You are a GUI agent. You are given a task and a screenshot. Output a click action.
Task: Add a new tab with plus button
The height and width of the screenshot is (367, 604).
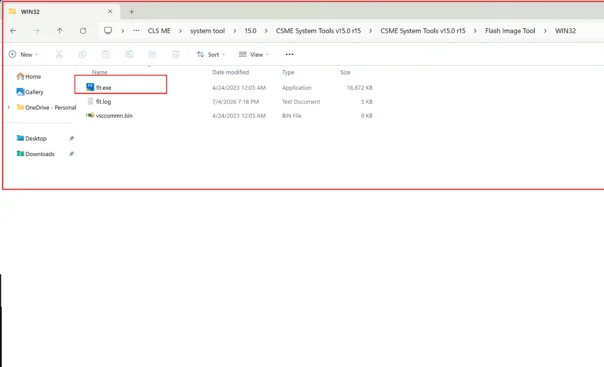[131, 12]
